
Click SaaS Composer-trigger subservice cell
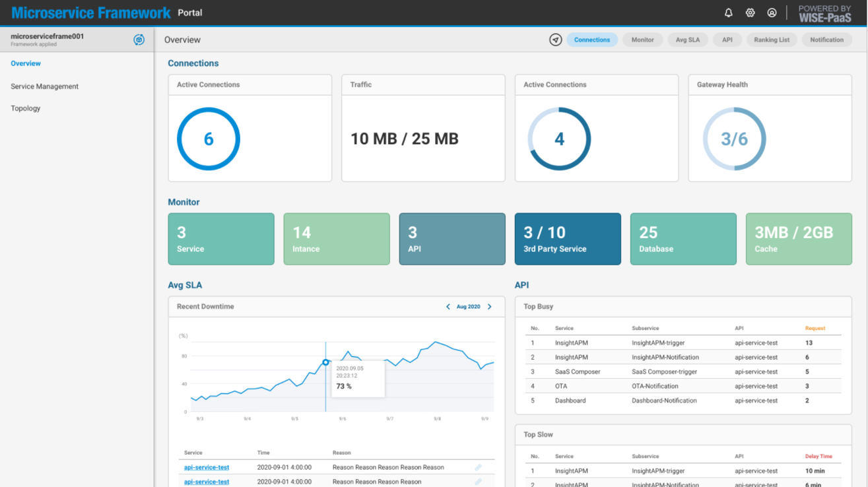tap(663, 372)
